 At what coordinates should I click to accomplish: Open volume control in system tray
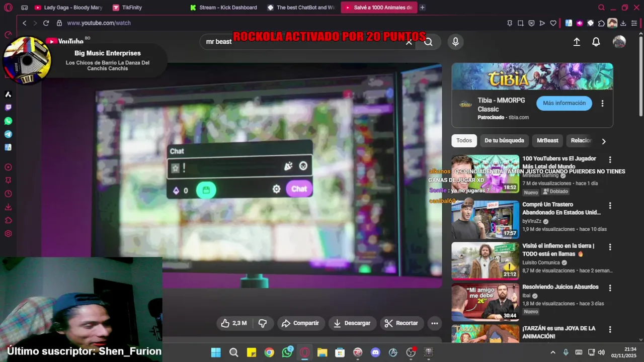(x=601, y=352)
